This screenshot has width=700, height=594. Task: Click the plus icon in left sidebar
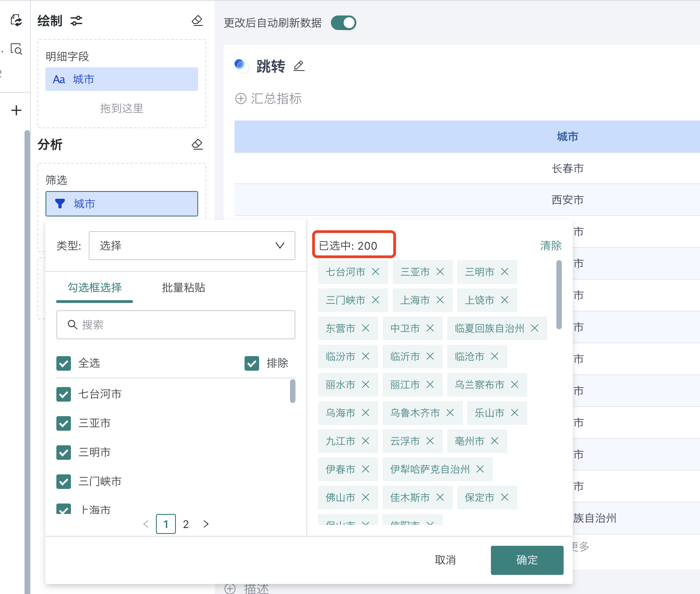pos(16,110)
